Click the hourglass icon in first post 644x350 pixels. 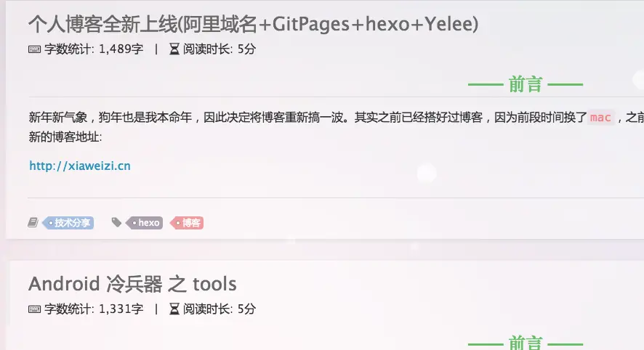pos(174,49)
